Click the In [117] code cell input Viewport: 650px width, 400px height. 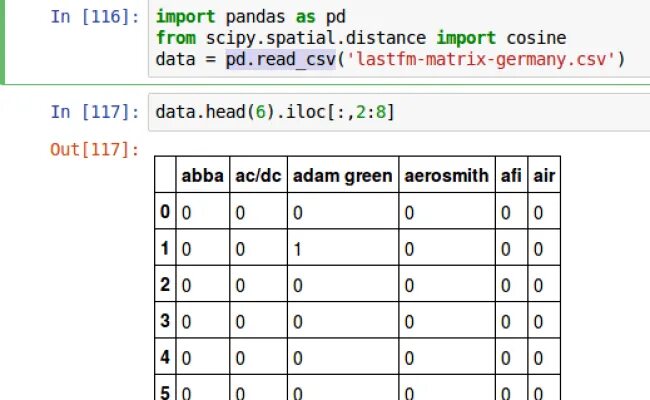[x=399, y=112]
